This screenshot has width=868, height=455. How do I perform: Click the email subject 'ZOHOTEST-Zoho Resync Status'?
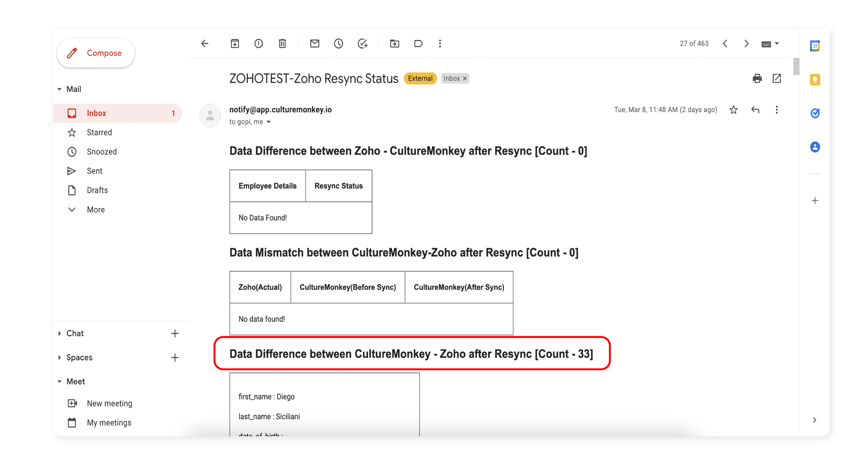pyautogui.click(x=314, y=78)
